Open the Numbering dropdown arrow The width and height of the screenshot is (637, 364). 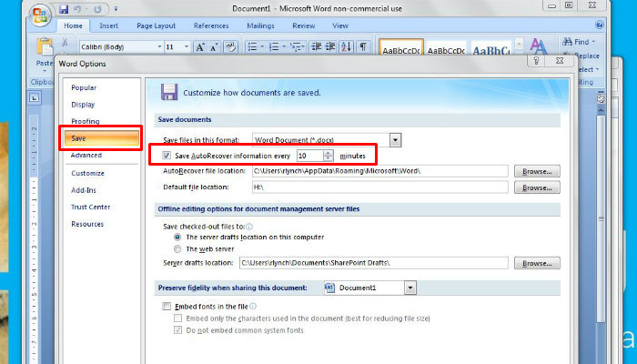pyautogui.click(x=284, y=47)
